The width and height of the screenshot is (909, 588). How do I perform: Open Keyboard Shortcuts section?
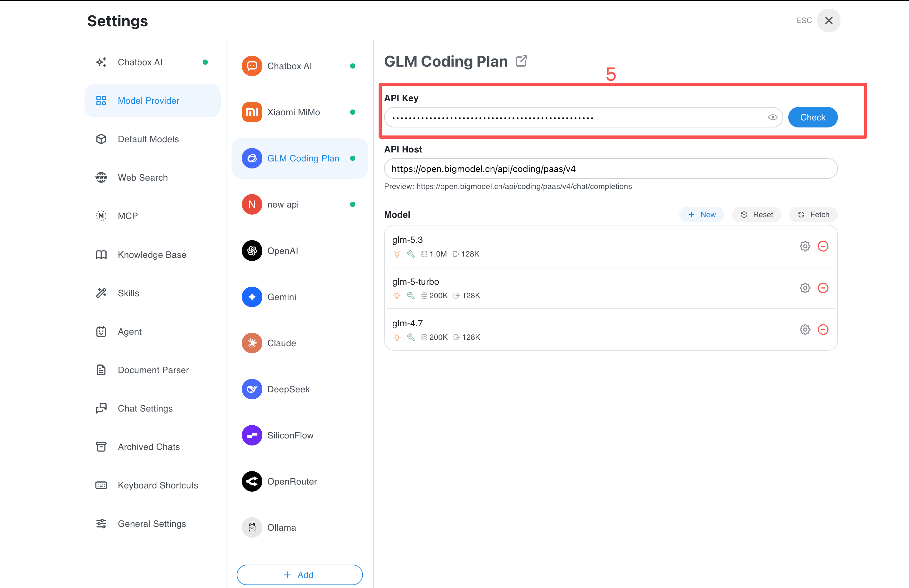(x=152, y=485)
